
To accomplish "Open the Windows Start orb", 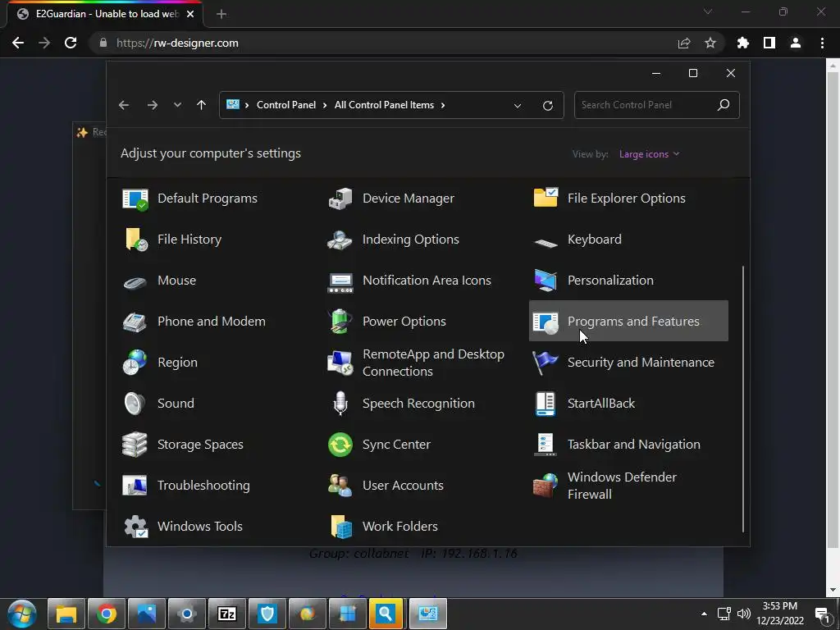I will click(x=22, y=614).
